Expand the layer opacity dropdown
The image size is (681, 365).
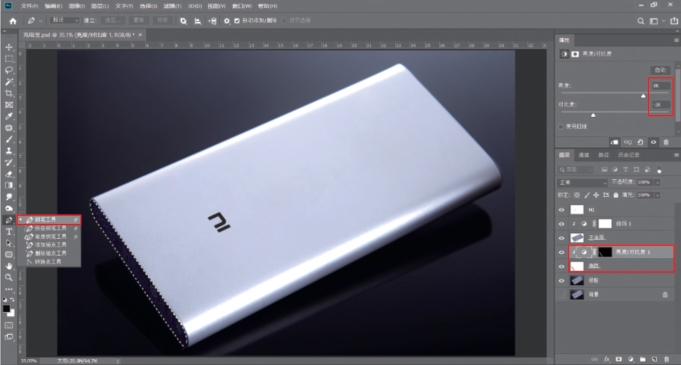[658, 182]
